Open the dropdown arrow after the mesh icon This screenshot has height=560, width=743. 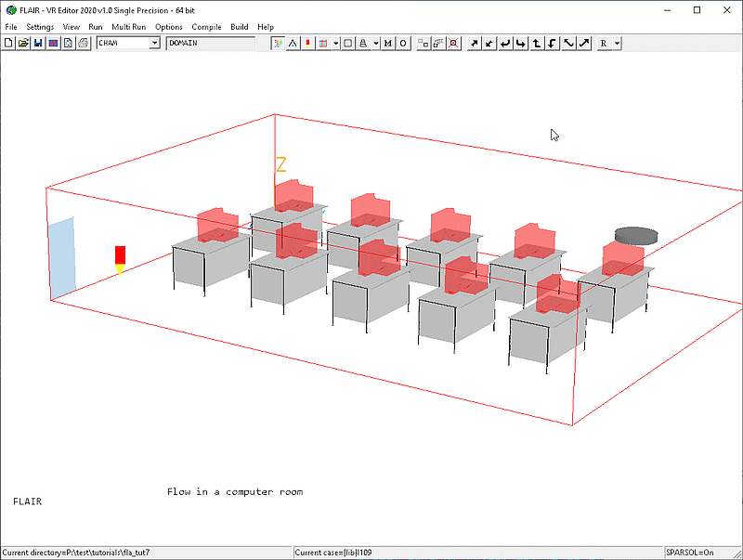point(335,43)
